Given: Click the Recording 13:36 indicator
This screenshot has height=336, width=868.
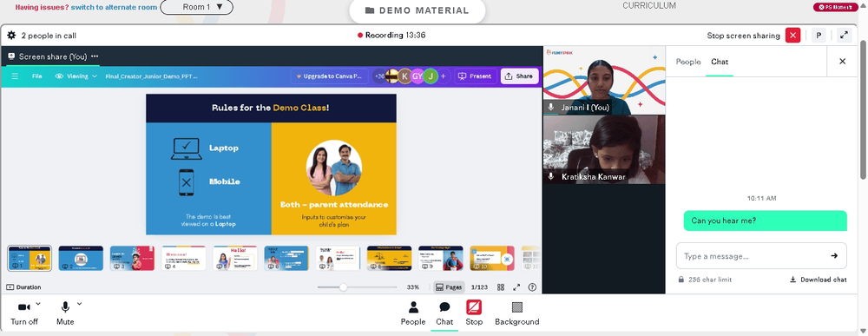Looking at the screenshot, I should (x=391, y=35).
